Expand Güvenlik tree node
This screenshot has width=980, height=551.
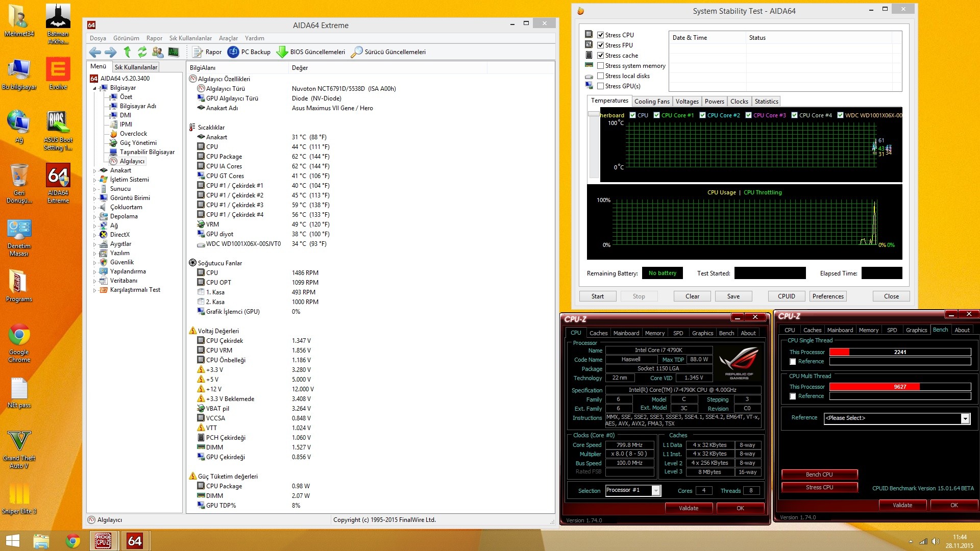click(94, 263)
